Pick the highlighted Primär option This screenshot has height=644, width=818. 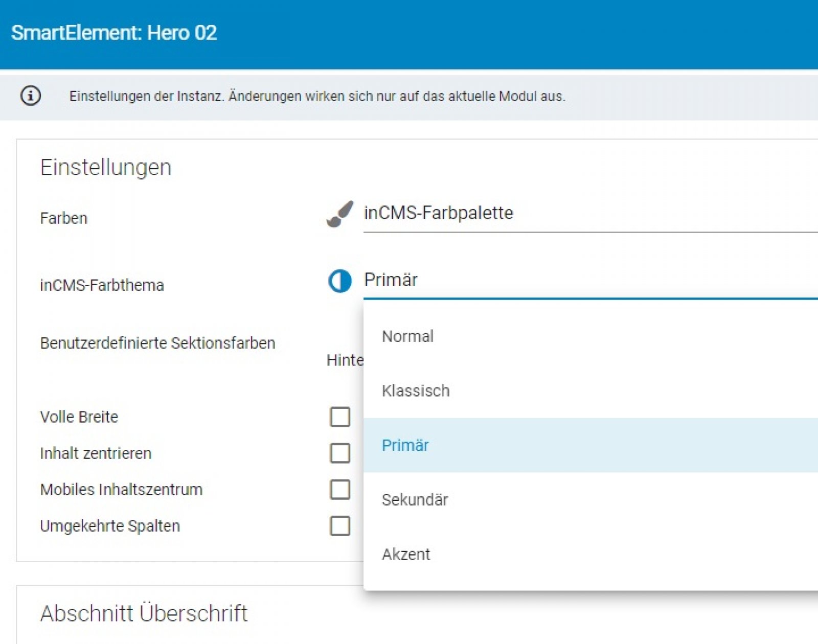[x=405, y=446]
